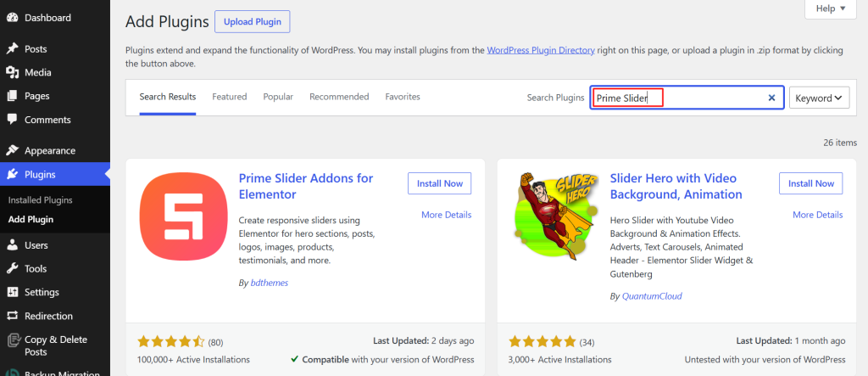Click 'Untested with your version' text
This screenshot has width=868, height=376.
pyautogui.click(x=765, y=359)
